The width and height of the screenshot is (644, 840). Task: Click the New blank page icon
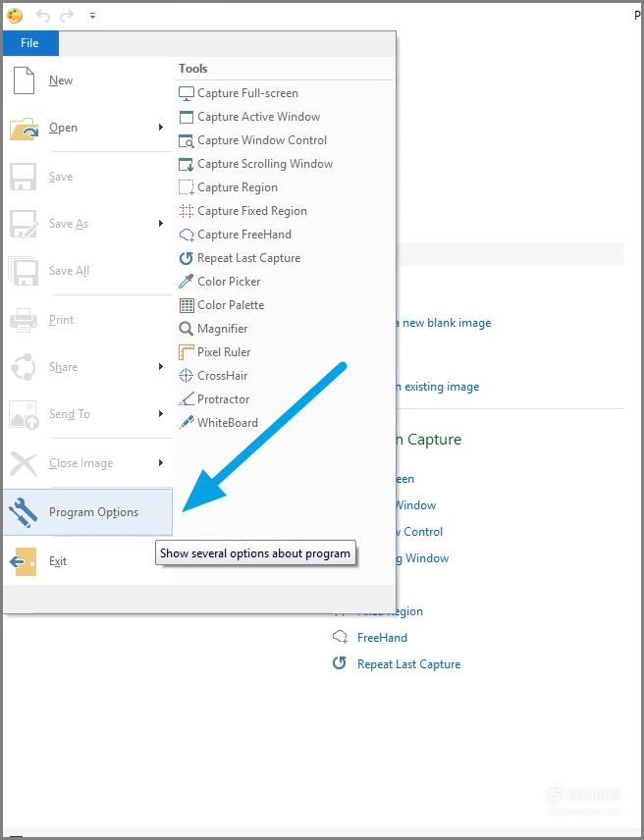coord(25,80)
